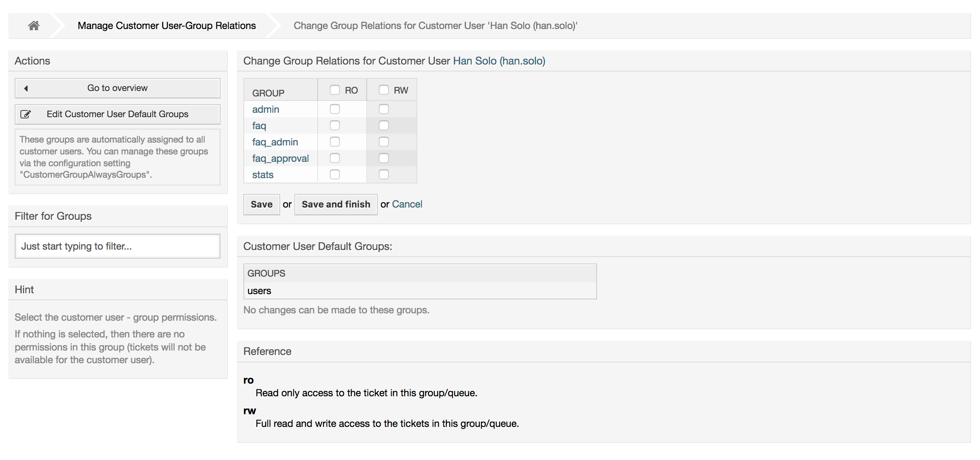Click the back arrow on Go to overview

pyautogui.click(x=26, y=88)
